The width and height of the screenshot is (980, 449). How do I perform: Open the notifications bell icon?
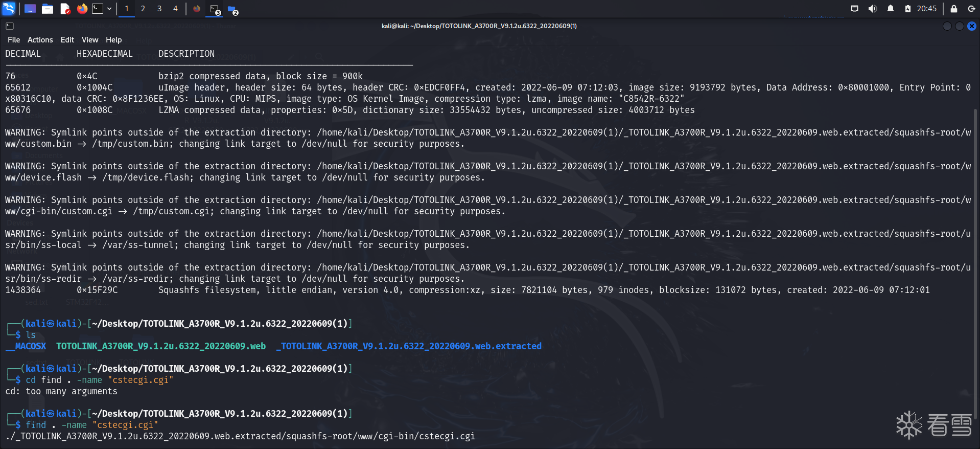(891, 9)
